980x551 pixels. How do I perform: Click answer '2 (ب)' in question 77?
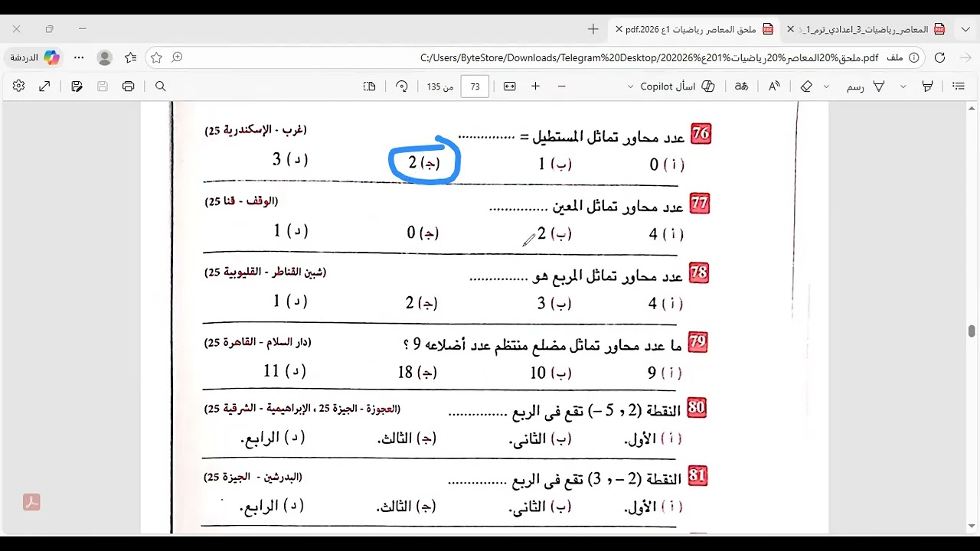[555, 233]
